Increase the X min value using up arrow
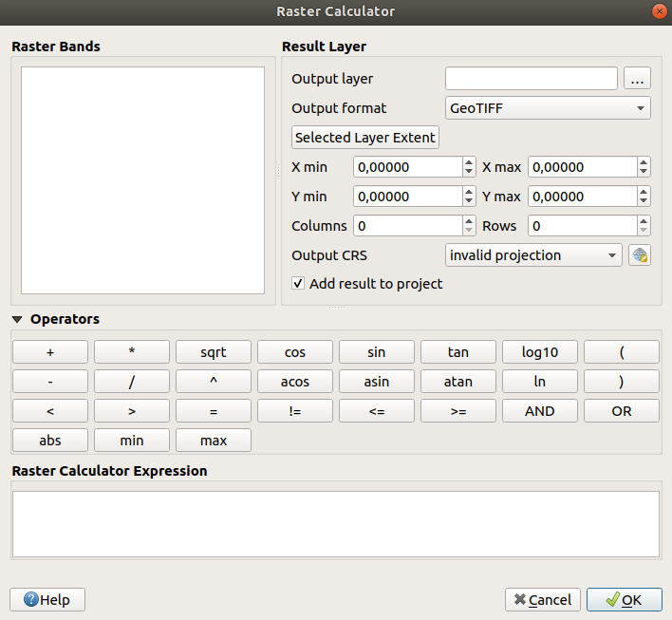The width and height of the screenshot is (672, 620). click(x=469, y=162)
